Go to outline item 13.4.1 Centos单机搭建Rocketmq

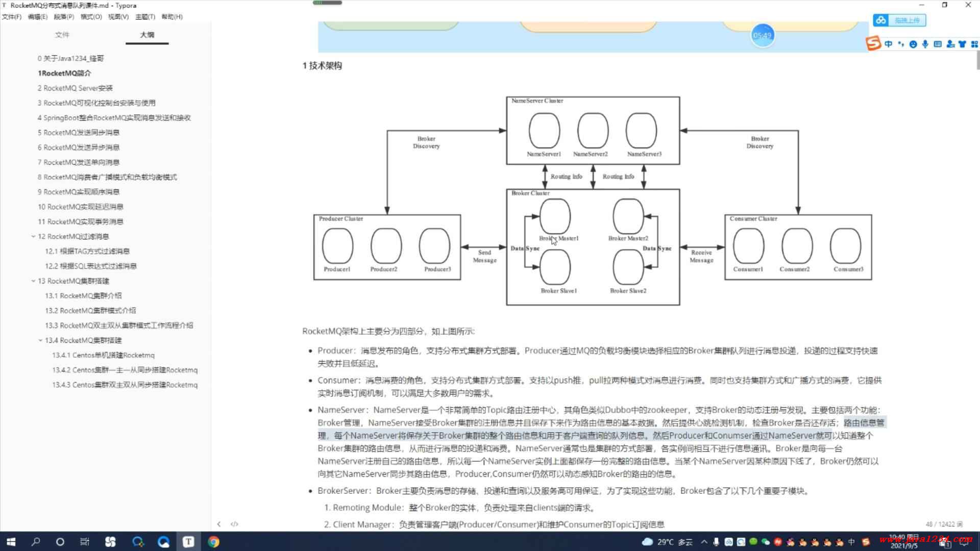(103, 355)
